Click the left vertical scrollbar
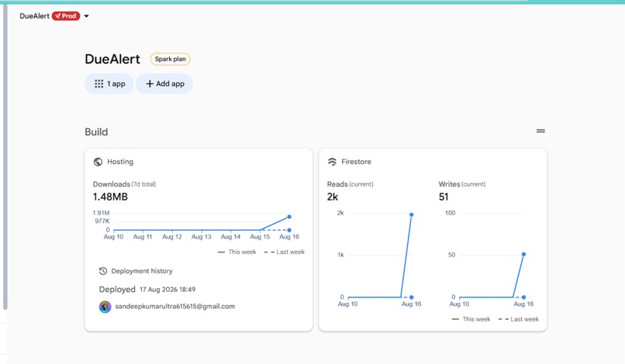 5,157
